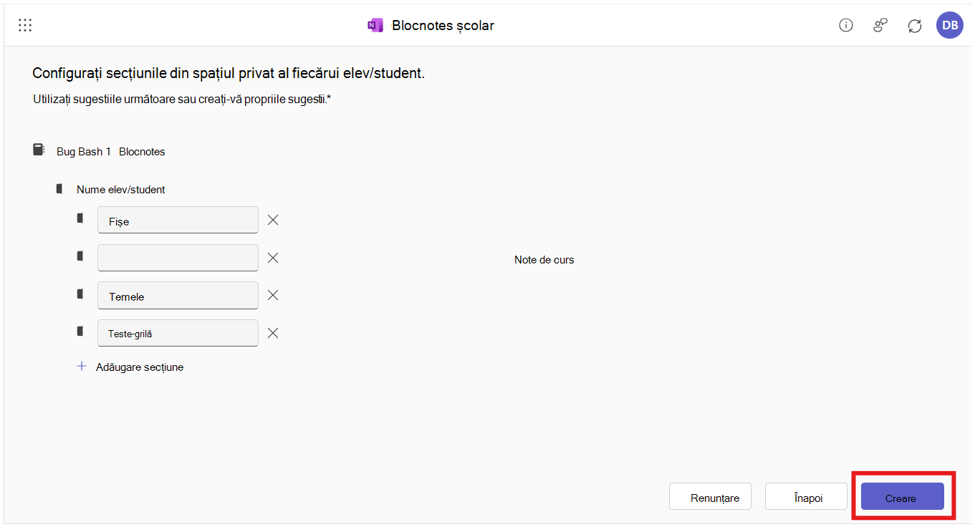Select the Nume elev/student tree item
980x527 pixels.
121,190
